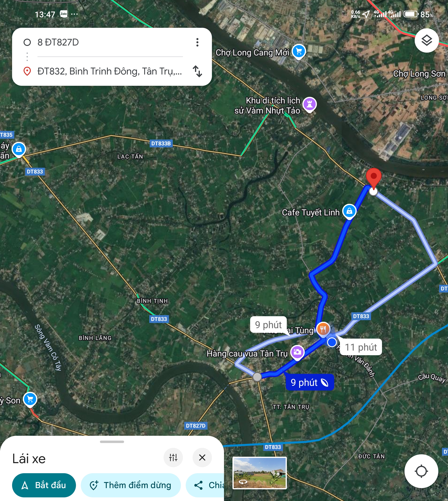Screen dimensions: 448x501
Task: Open route options filter icon
Action: [173, 458]
